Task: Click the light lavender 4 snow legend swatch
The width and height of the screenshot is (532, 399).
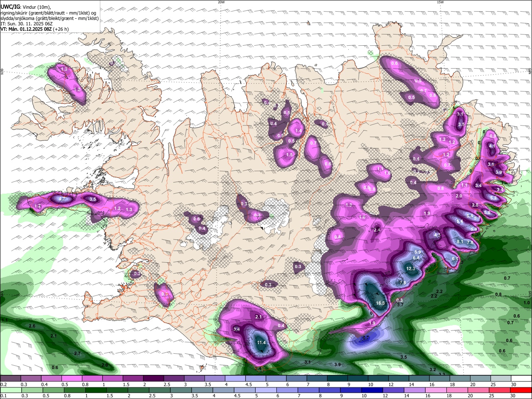Action: tap(235, 378)
